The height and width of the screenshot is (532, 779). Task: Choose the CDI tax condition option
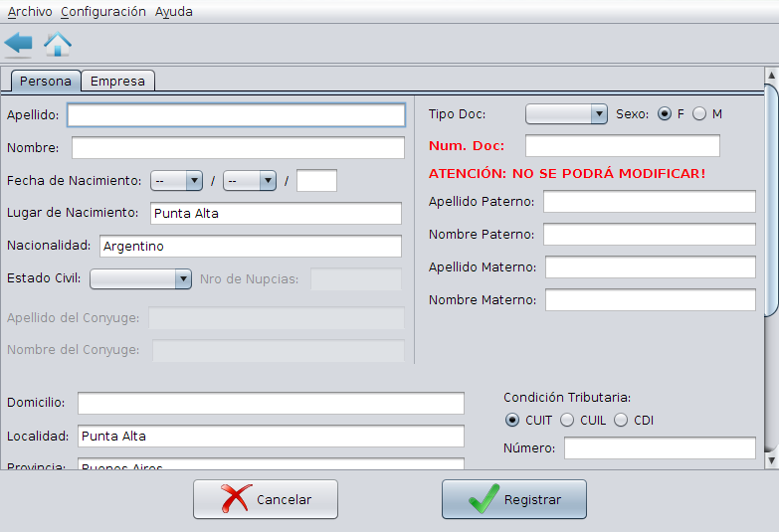coord(621,421)
